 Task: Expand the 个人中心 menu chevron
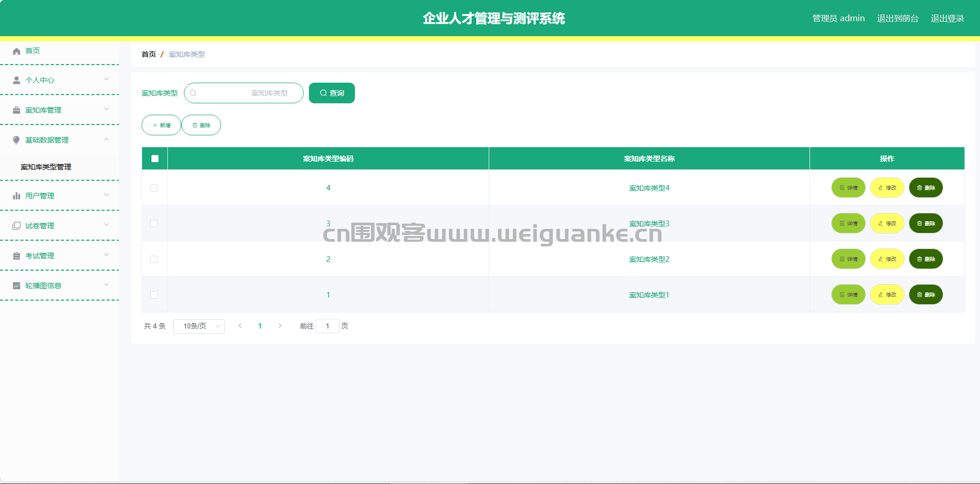[x=106, y=79]
